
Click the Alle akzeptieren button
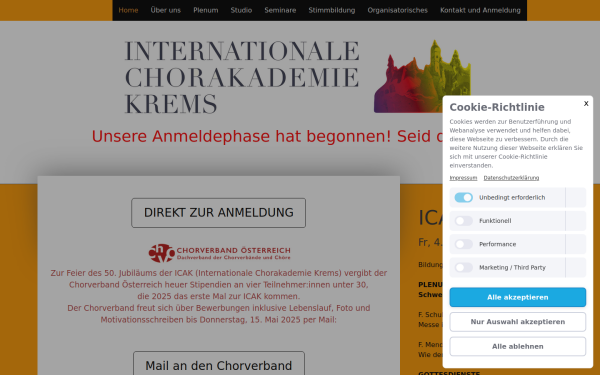(x=517, y=297)
